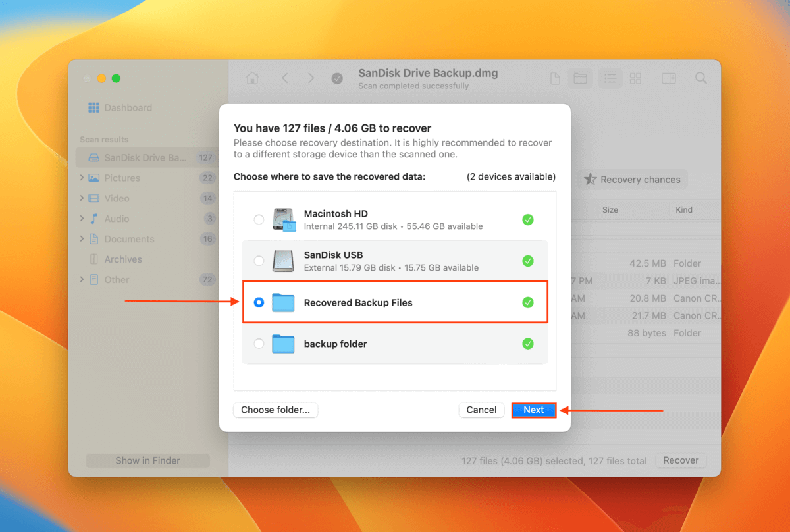Expand the Other category

(82, 280)
